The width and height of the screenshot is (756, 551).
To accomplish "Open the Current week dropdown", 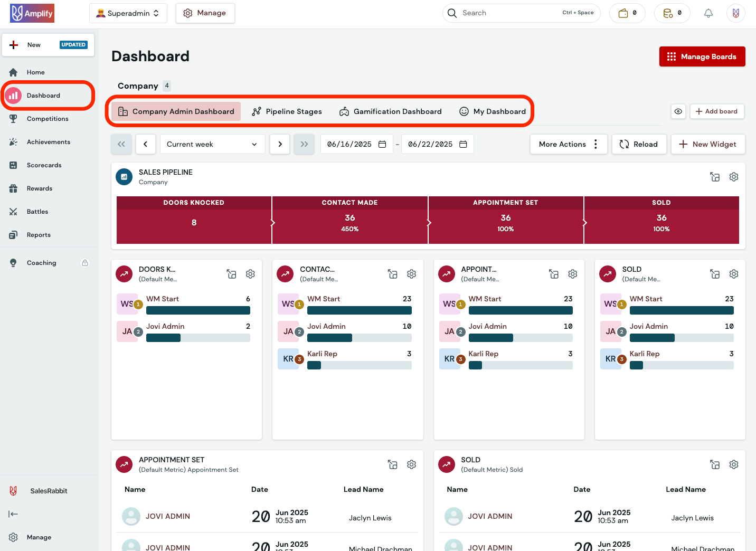I will point(212,144).
